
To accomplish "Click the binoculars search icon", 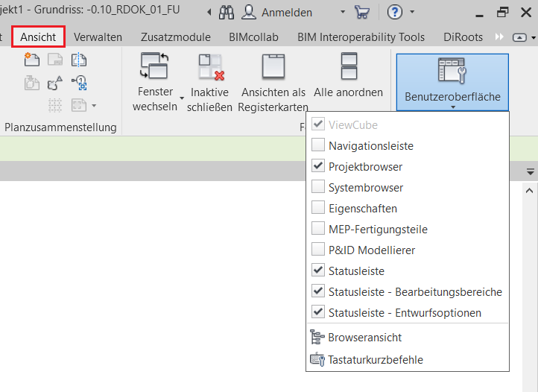I will point(227,13).
